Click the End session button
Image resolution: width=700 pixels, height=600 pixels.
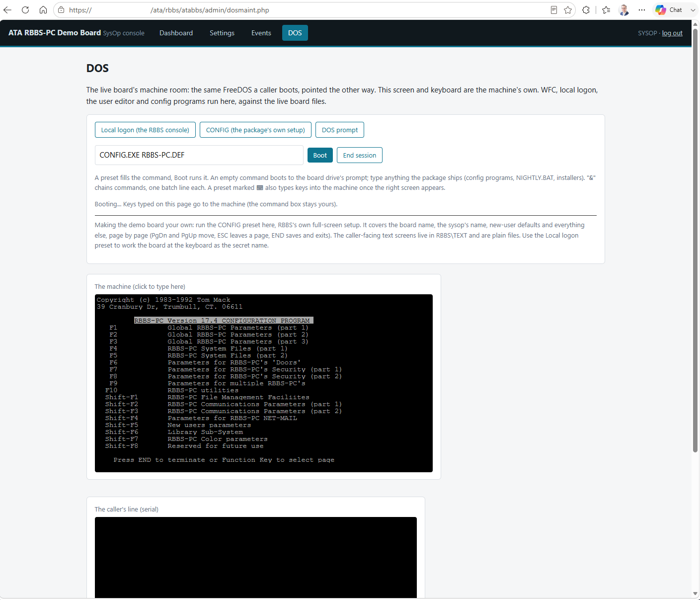[x=360, y=155]
